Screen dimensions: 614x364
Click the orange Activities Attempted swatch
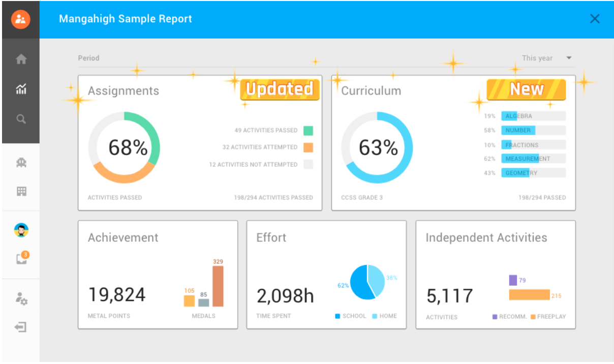click(x=308, y=147)
